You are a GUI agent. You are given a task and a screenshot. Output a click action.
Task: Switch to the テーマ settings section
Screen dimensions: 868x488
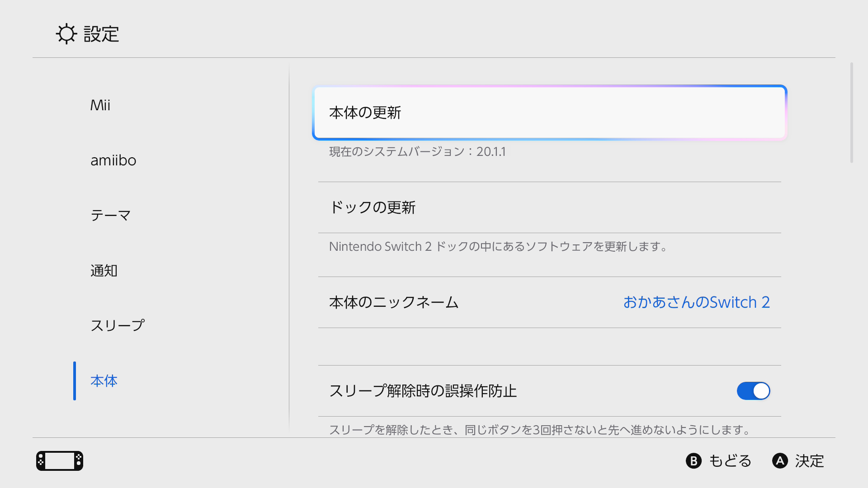coord(110,215)
